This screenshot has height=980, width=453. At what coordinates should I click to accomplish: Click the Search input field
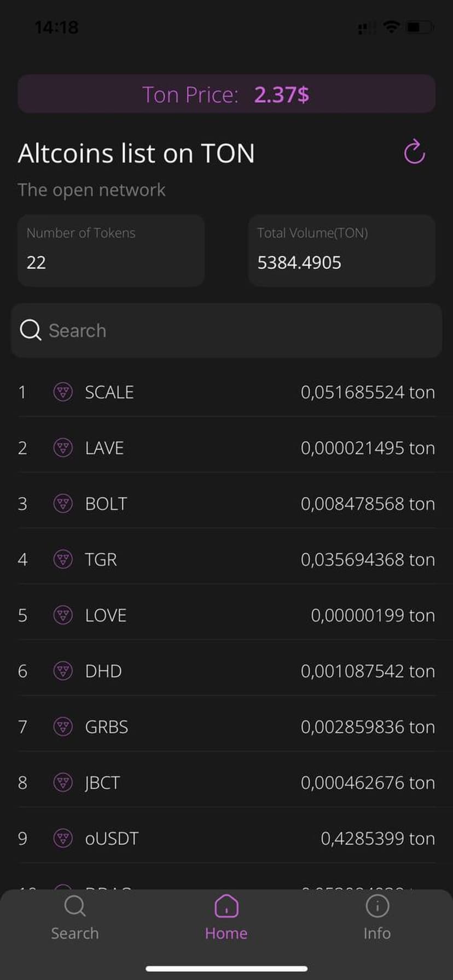241,330
